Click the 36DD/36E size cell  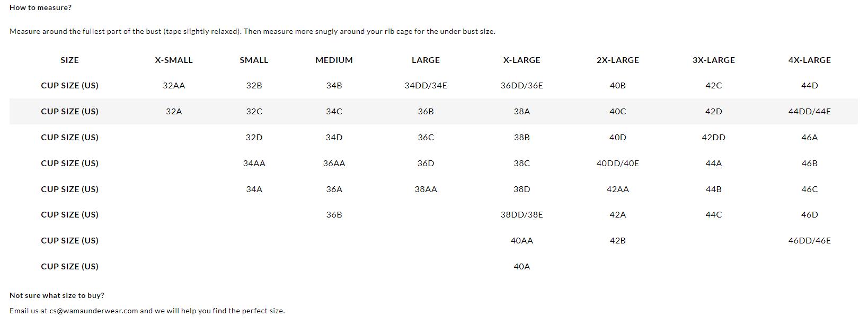[x=521, y=85]
